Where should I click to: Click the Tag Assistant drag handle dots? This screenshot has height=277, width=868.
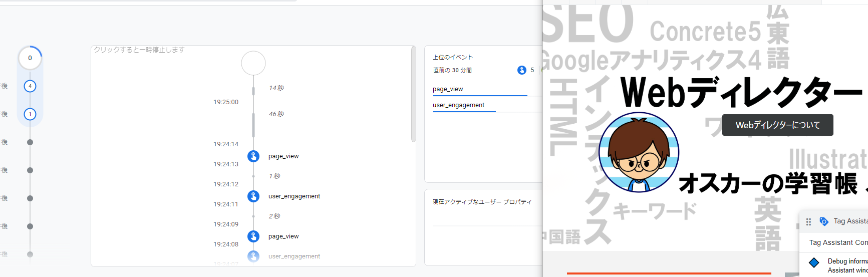coord(808,221)
